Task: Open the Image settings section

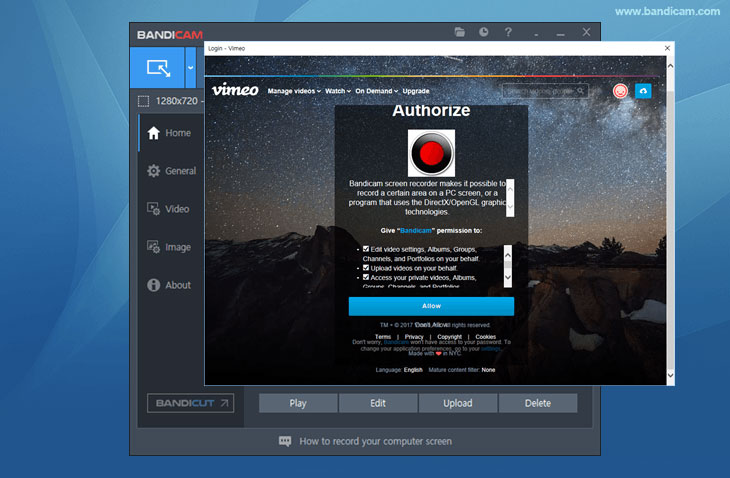Action: [169, 247]
